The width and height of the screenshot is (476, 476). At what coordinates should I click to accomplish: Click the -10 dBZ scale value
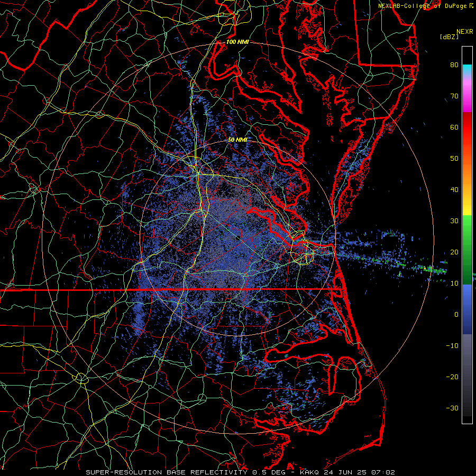click(x=452, y=346)
